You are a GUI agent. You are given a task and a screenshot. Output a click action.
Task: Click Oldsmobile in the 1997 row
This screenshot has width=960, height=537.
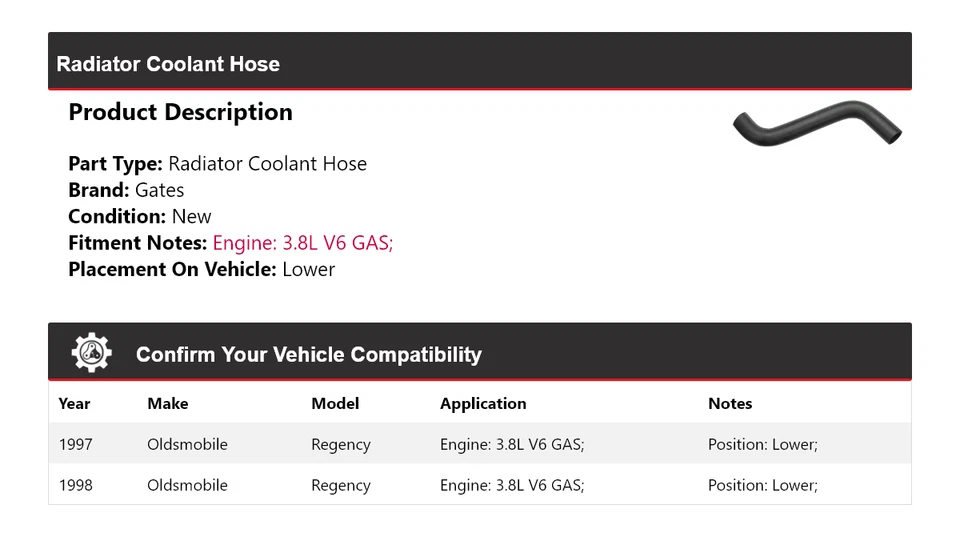(187, 444)
